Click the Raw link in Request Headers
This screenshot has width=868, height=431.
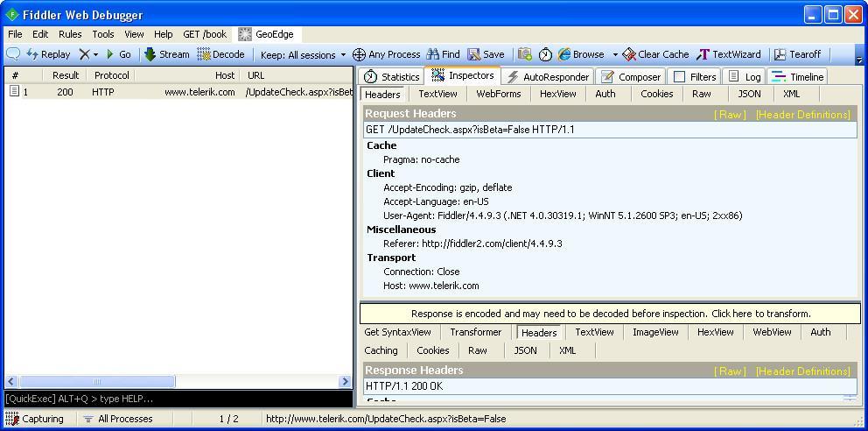[731, 114]
